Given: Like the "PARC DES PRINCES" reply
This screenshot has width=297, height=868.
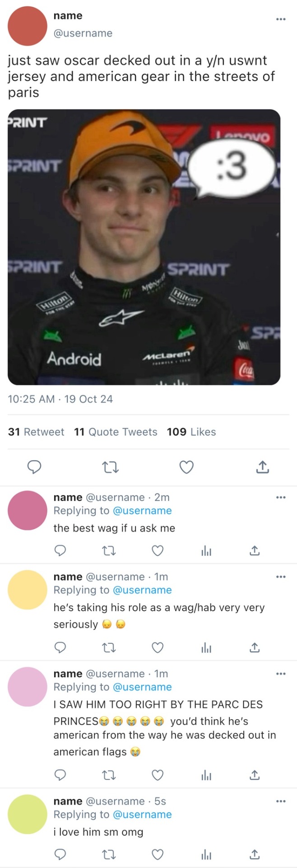Looking at the screenshot, I should [x=157, y=775].
